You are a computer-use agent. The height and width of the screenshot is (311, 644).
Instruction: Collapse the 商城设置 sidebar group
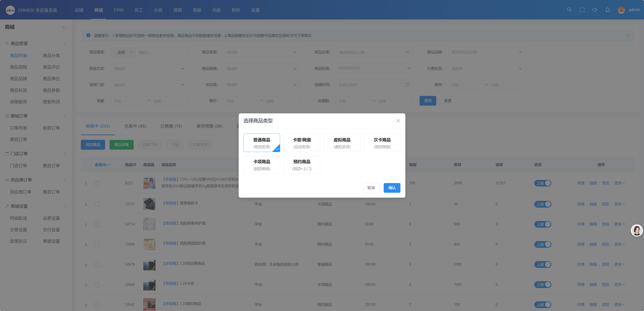coord(65,206)
